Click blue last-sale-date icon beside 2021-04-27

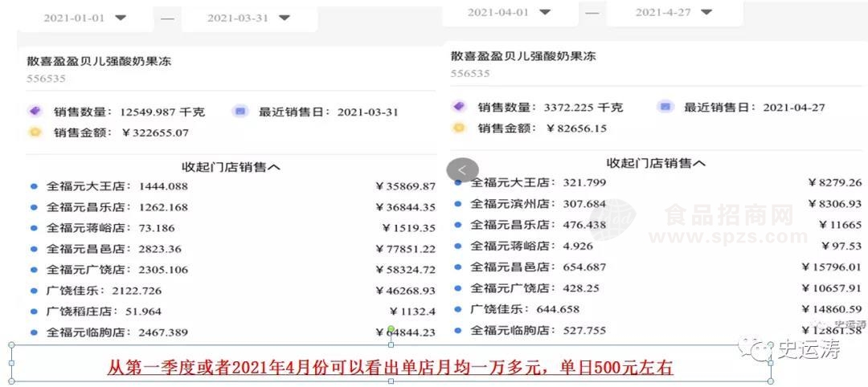coord(664,107)
